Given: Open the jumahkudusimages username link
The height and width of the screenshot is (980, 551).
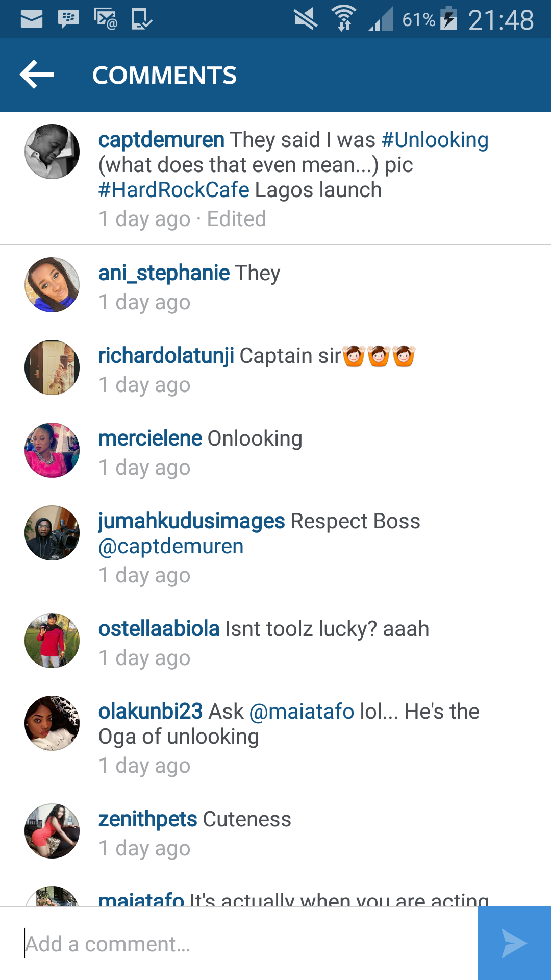Looking at the screenshot, I should [x=192, y=522].
